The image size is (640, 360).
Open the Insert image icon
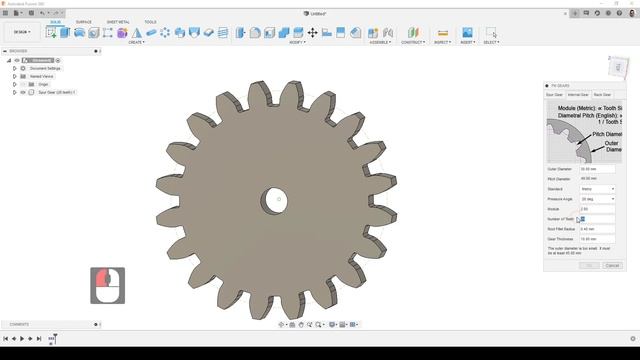pyautogui.click(x=467, y=33)
